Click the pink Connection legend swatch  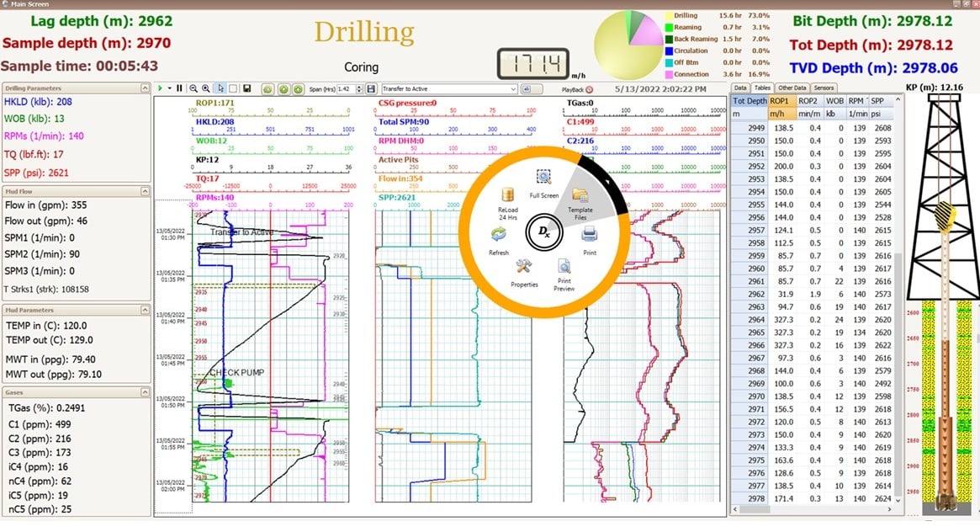pyautogui.click(x=669, y=74)
